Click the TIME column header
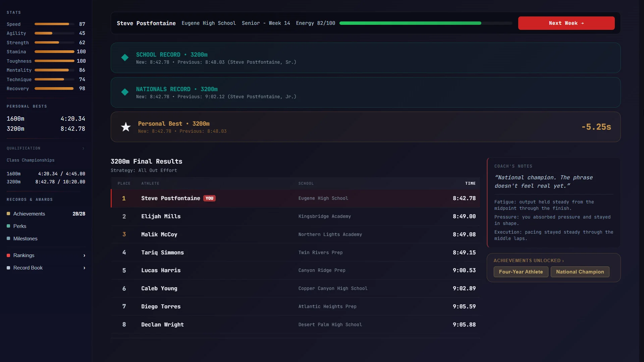Viewport: 644px width, 362px height. (470, 183)
